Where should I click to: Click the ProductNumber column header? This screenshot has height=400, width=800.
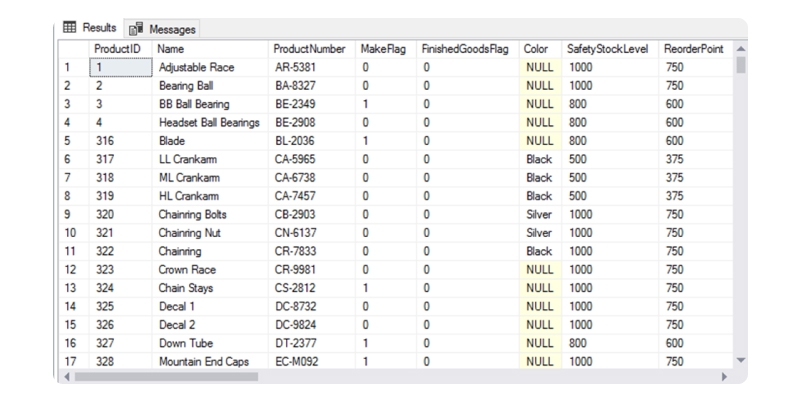309,48
